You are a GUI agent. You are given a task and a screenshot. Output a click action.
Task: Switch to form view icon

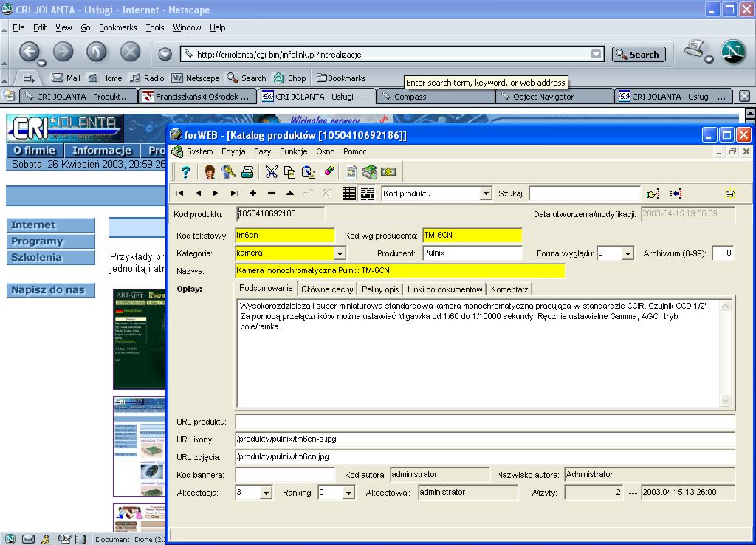click(368, 193)
